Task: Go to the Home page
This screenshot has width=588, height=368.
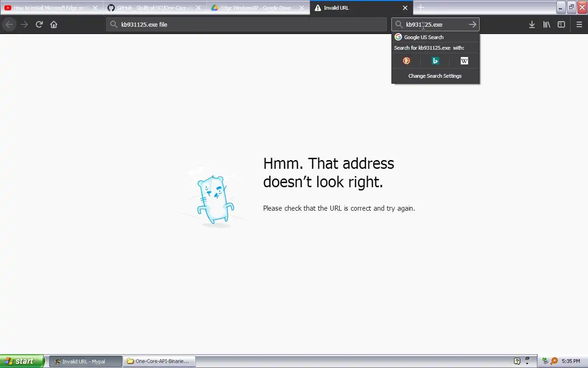Action: click(x=54, y=24)
